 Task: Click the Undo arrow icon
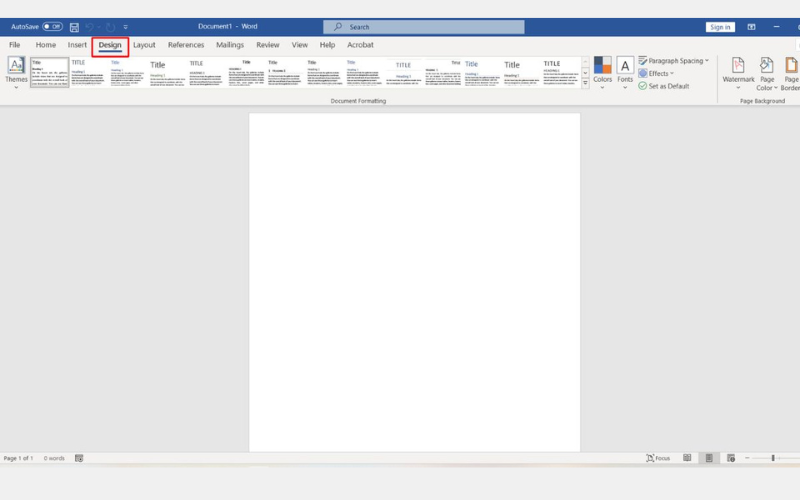coord(90,27)
